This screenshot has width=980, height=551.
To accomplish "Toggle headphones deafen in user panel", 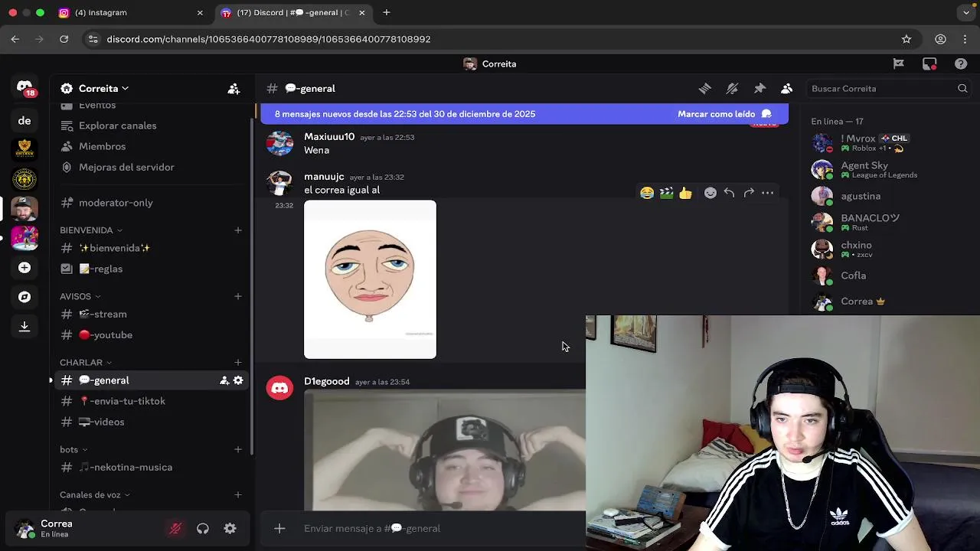I will [203, 529].
